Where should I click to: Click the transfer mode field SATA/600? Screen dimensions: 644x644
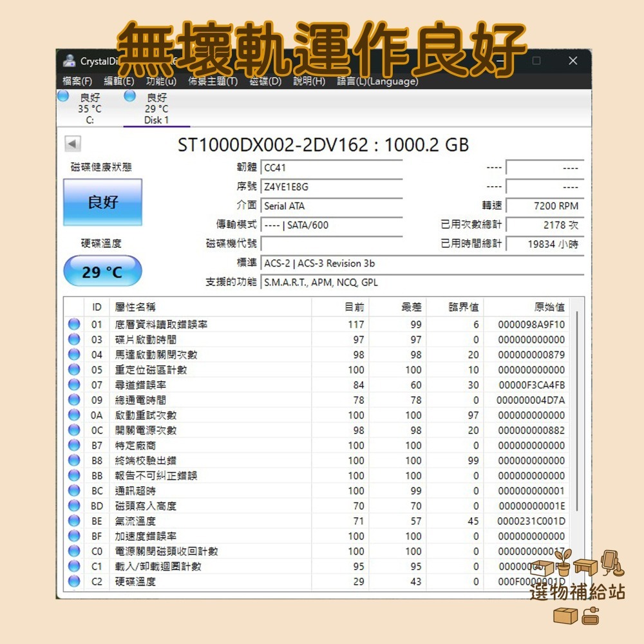point(332,225)
